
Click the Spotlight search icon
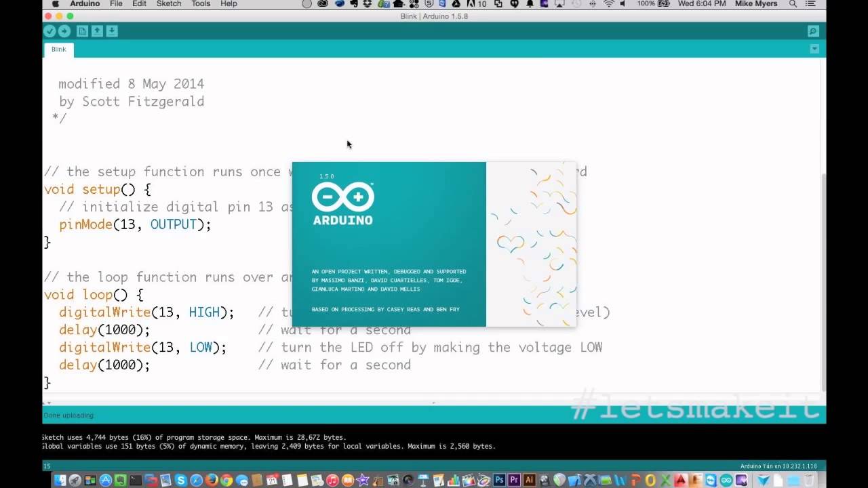point(792,4)
